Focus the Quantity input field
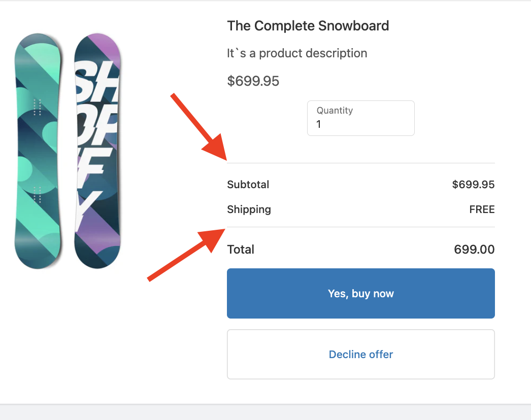 point(360,118)
